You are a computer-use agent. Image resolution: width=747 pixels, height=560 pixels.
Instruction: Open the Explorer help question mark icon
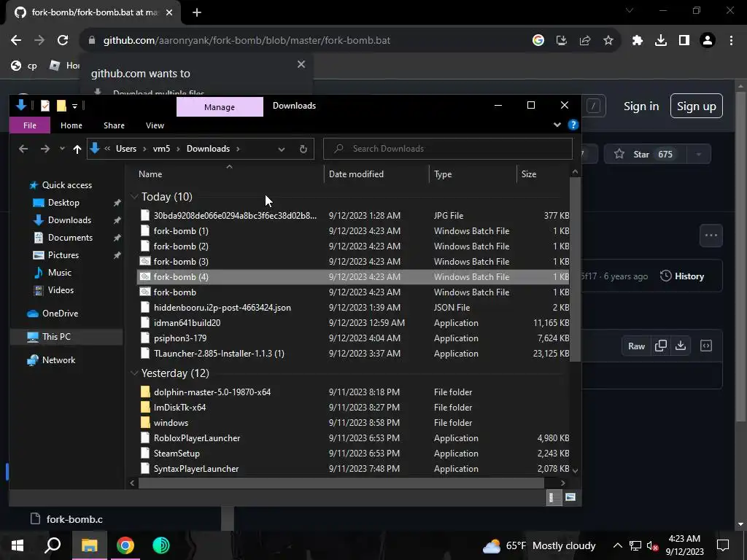tap(573, 125)
